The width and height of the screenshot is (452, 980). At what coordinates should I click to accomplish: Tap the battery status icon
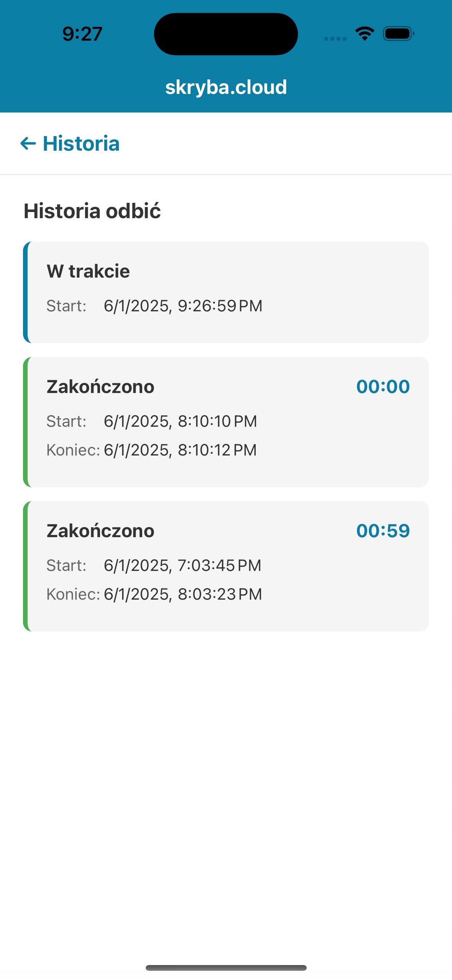pyautogui.click(x=398, y=34)
